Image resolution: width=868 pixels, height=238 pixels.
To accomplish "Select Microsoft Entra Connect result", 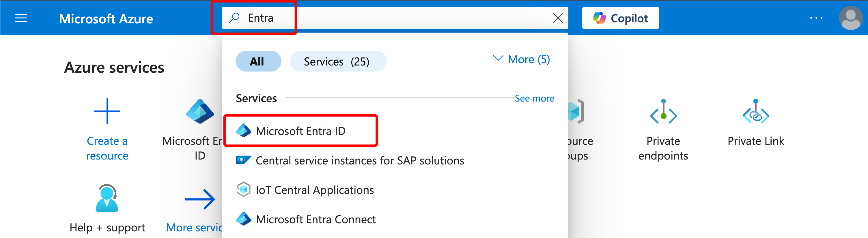I will [316, 220].
